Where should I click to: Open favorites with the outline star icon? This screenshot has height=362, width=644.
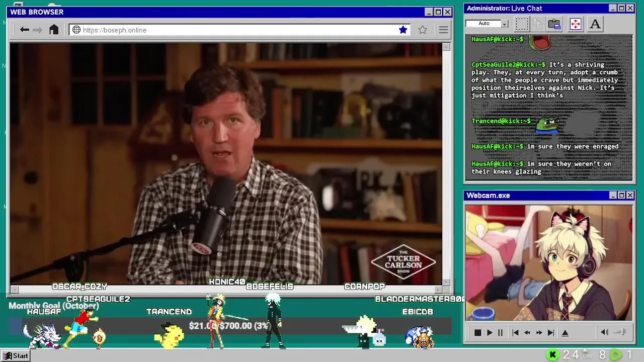[x=423, y=30]
